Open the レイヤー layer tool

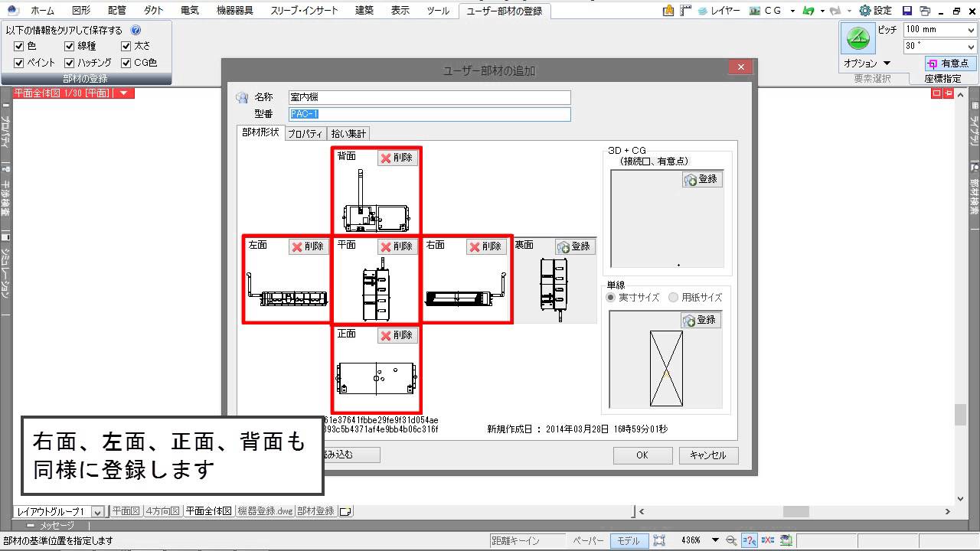click(x=718, y=11)
